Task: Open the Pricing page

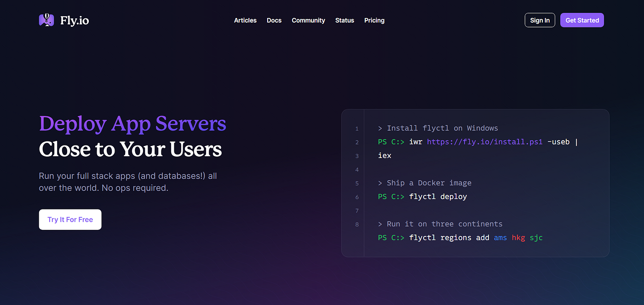Action: pyautogui.click(x=374, y=20)
